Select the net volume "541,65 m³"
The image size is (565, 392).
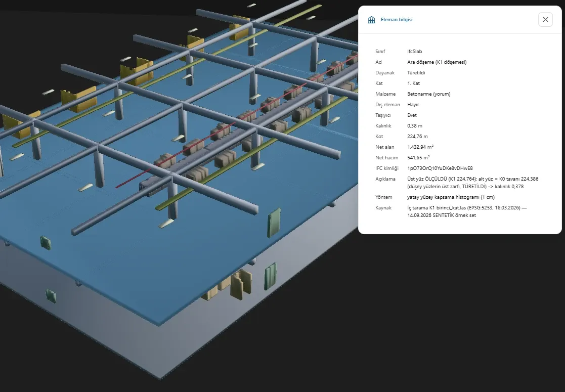tap(418, 157)
